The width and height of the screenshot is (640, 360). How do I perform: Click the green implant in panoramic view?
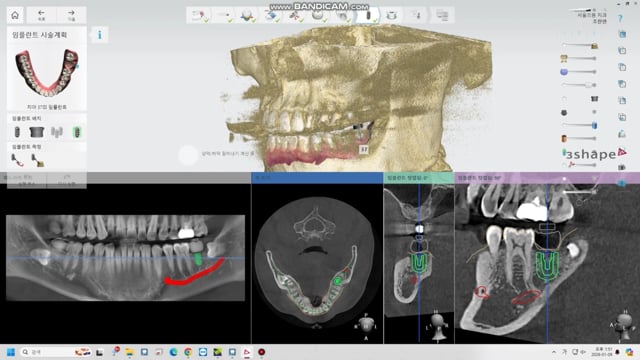[x=198, y=259]
